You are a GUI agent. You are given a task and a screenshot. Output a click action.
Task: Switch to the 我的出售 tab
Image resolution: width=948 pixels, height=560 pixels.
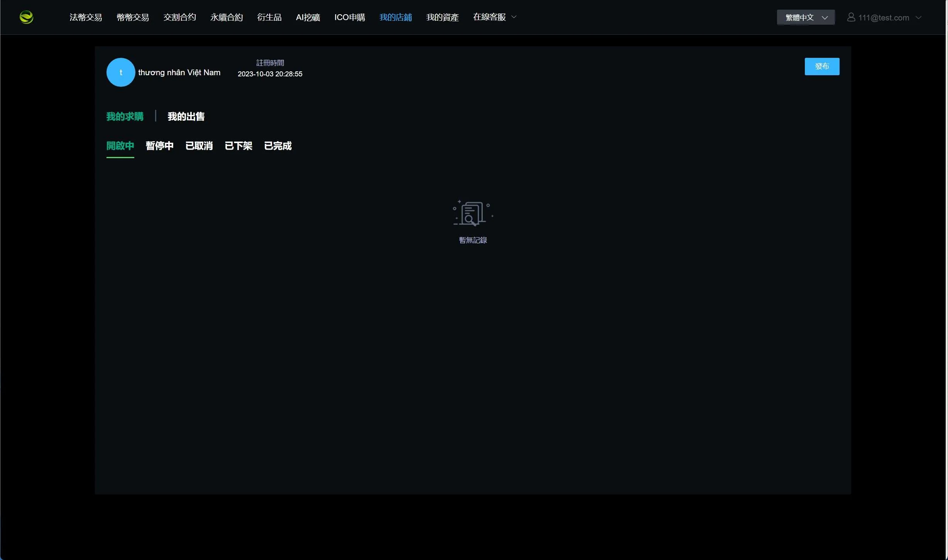(186, 116)
